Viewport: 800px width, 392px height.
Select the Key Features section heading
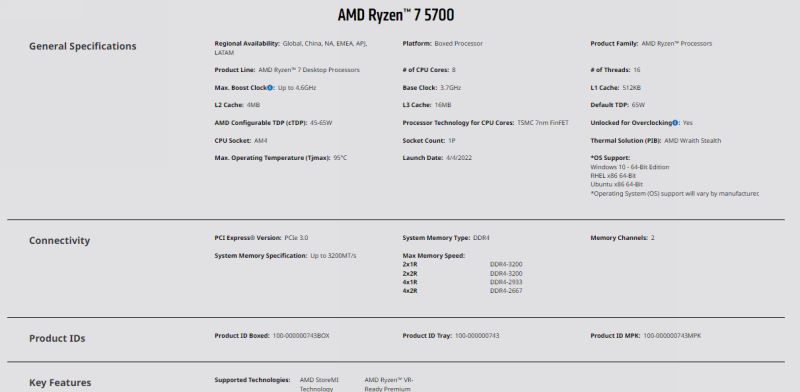pos(60,382)
